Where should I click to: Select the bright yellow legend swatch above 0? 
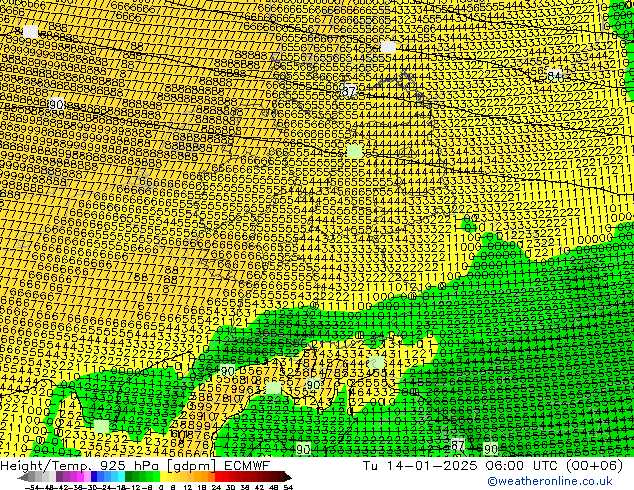(x=163, y=477)
